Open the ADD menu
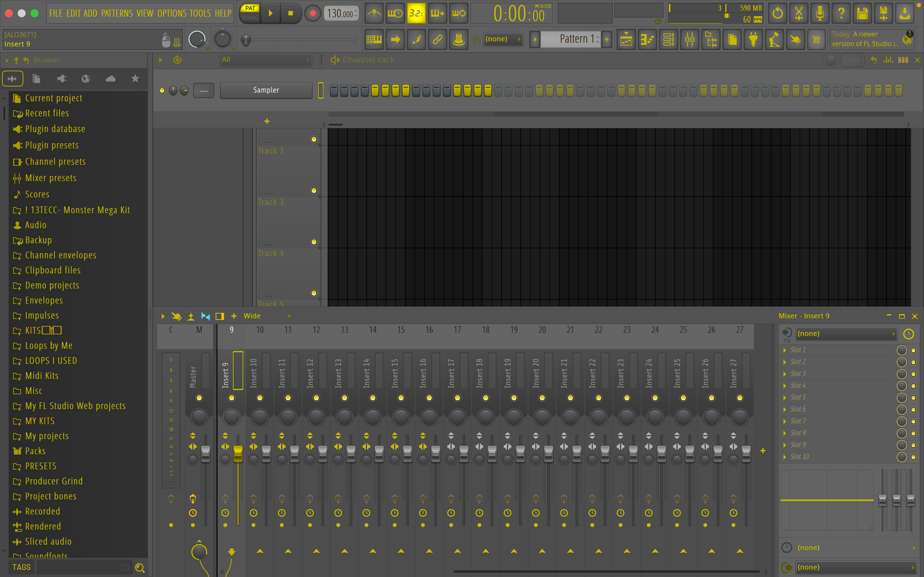 tap(90, 13)
